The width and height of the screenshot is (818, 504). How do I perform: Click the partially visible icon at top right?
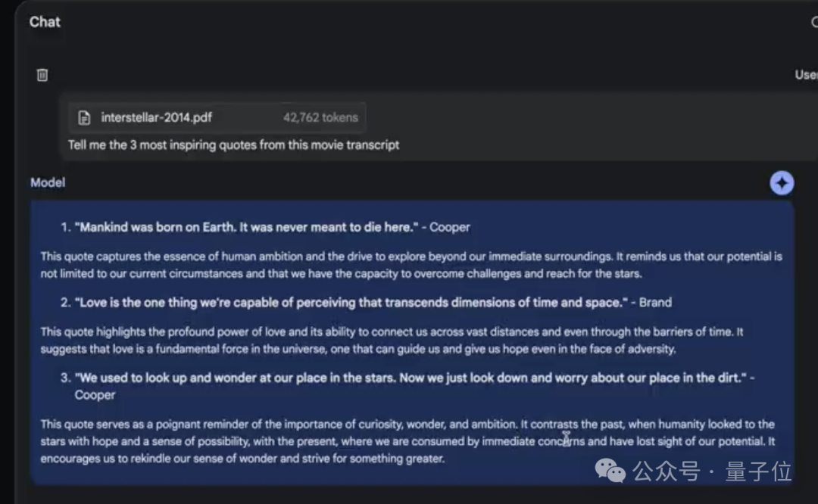[813, 22]
